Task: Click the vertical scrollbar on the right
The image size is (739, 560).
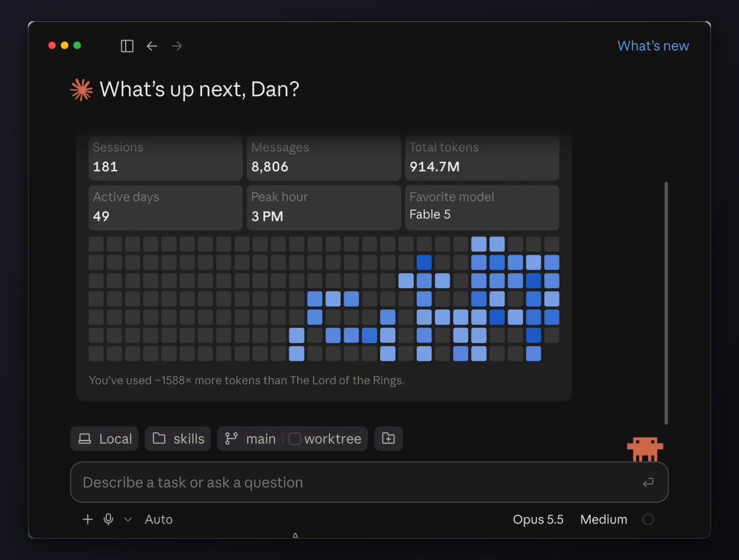Action: 666,303
